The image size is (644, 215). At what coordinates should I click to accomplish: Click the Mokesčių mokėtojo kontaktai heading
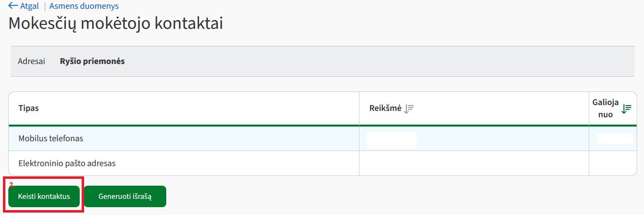[116, 24]
